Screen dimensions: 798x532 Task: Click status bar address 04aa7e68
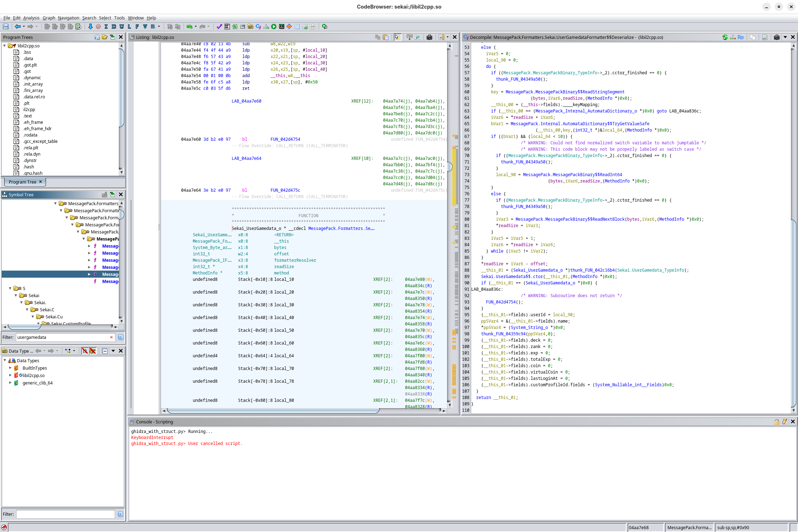pos(638,527)
